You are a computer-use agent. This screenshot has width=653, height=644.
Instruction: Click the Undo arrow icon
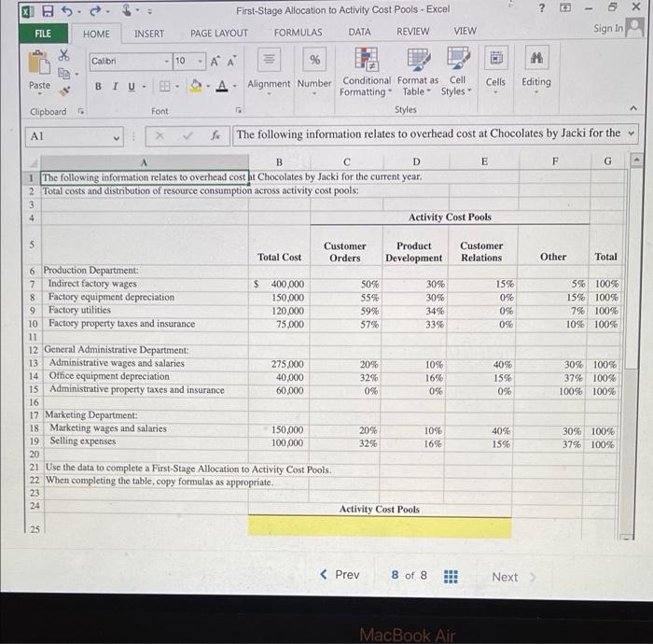click(x=66, y=10)
